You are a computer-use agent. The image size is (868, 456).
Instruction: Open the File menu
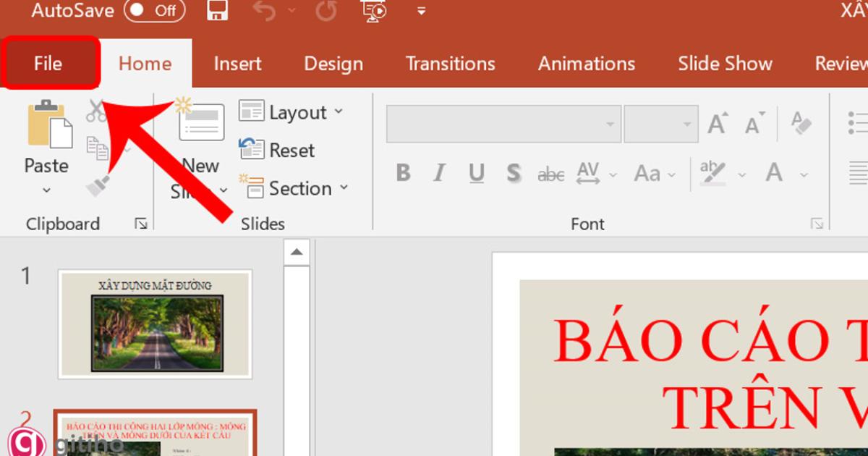pos(48,63)
